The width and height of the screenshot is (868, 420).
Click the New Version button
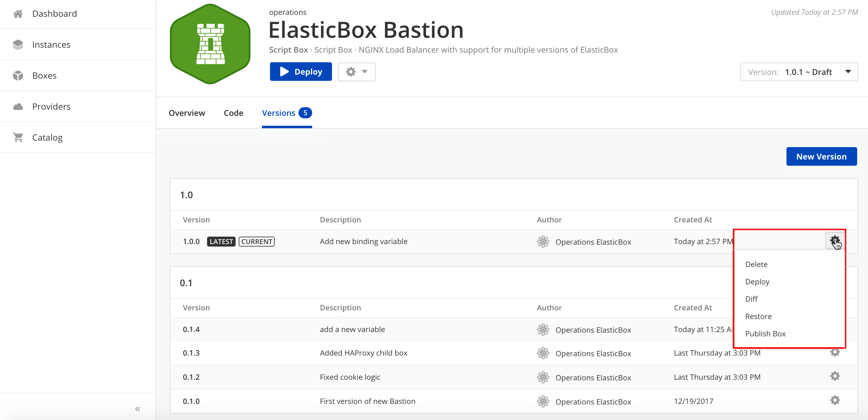tap(821, 156)
